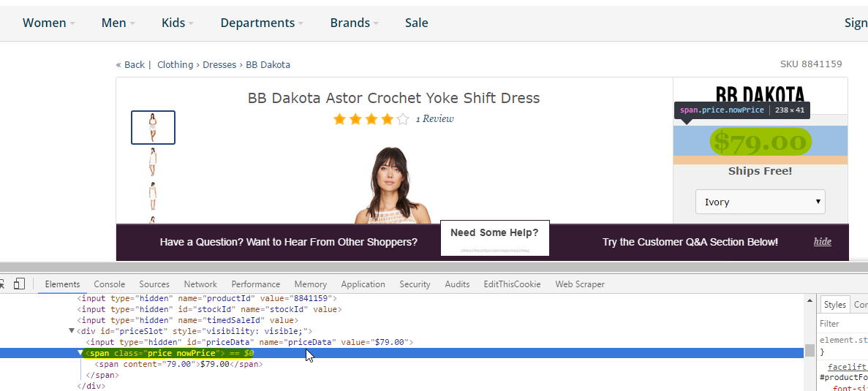
Task: Open the Kids navigation menu
Action: click(x=178, y=23)
